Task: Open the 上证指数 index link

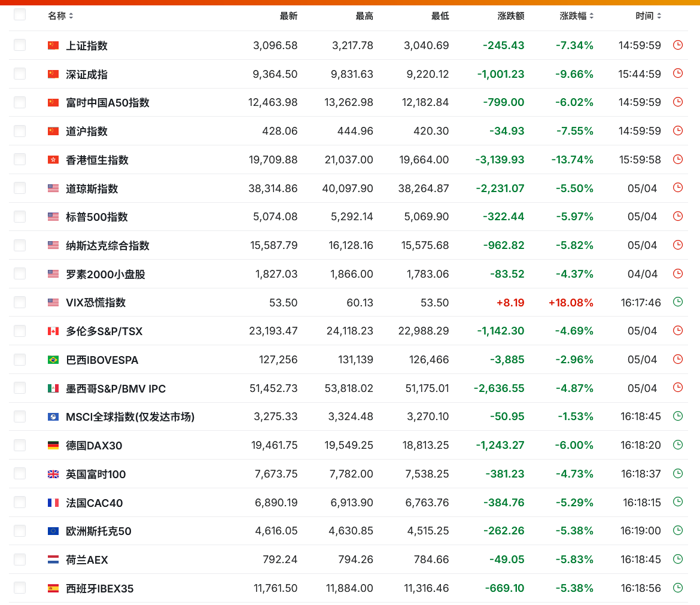Action: [x=87, y=45]
